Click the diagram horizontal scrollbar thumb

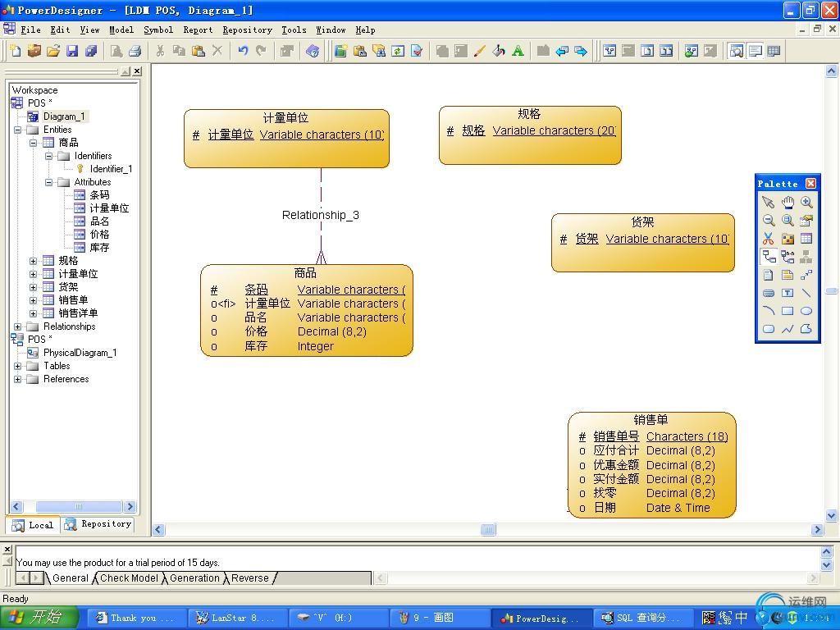point(487,530)
